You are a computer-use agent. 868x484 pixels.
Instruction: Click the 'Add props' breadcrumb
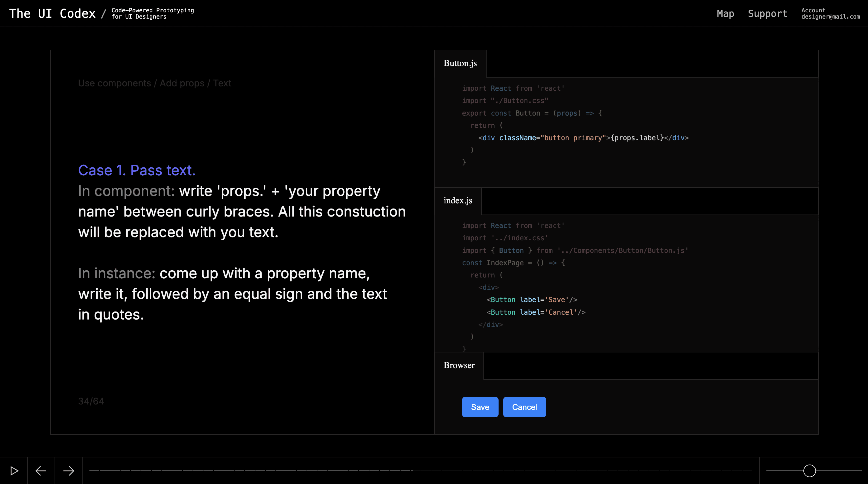(182, 83)
